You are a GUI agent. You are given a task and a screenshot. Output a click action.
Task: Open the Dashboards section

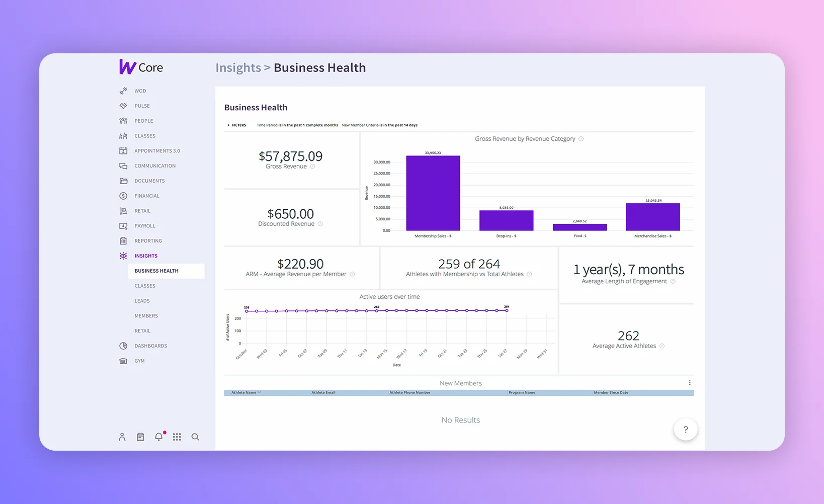(x=150, y=346)
